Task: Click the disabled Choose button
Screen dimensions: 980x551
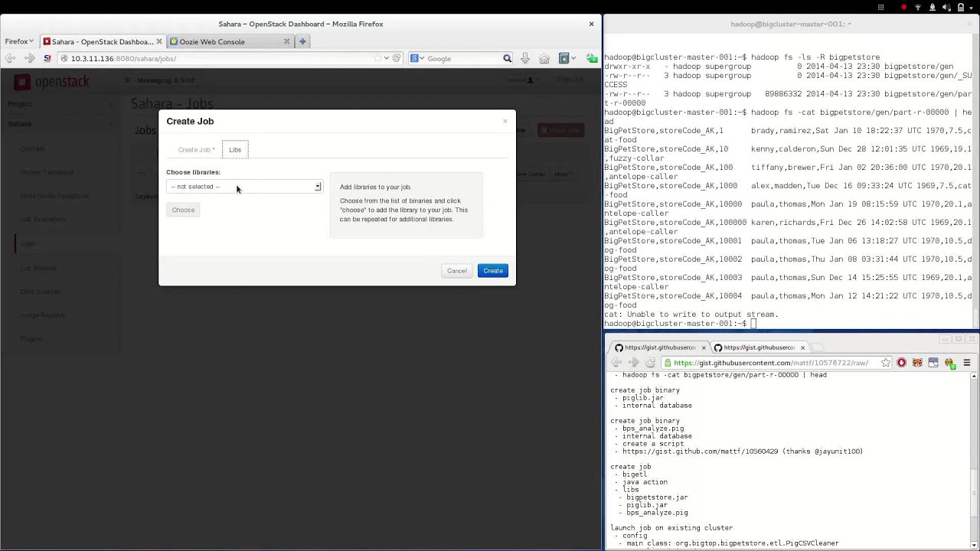Action: click(x=183, y=210)
